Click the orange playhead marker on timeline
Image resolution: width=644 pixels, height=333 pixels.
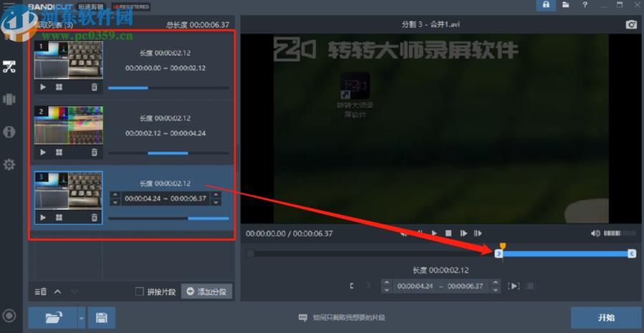tap(503, 246)
